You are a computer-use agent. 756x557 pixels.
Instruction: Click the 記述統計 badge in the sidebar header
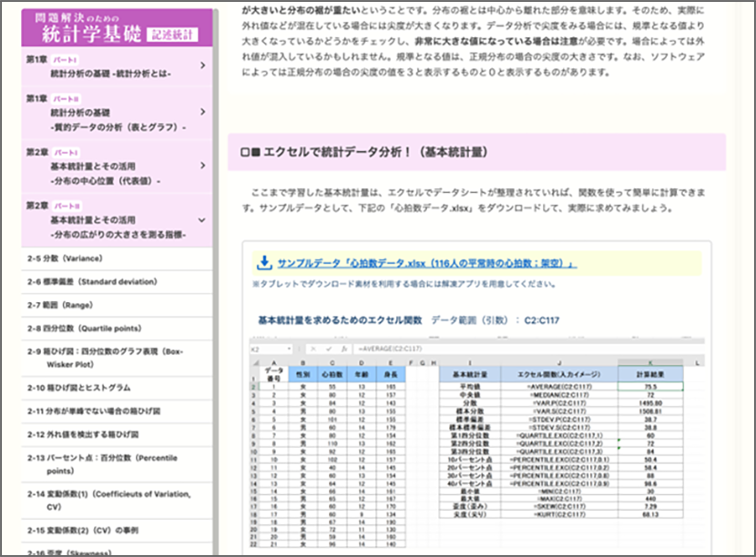coord(172,35)
